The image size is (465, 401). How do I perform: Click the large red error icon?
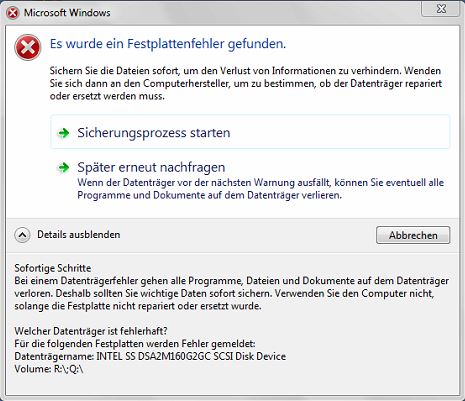click(28, 47)
